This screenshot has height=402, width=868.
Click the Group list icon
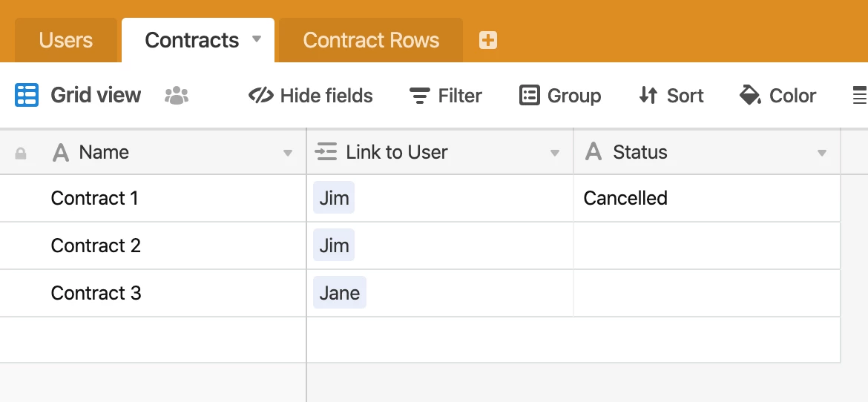coord(529,95)
